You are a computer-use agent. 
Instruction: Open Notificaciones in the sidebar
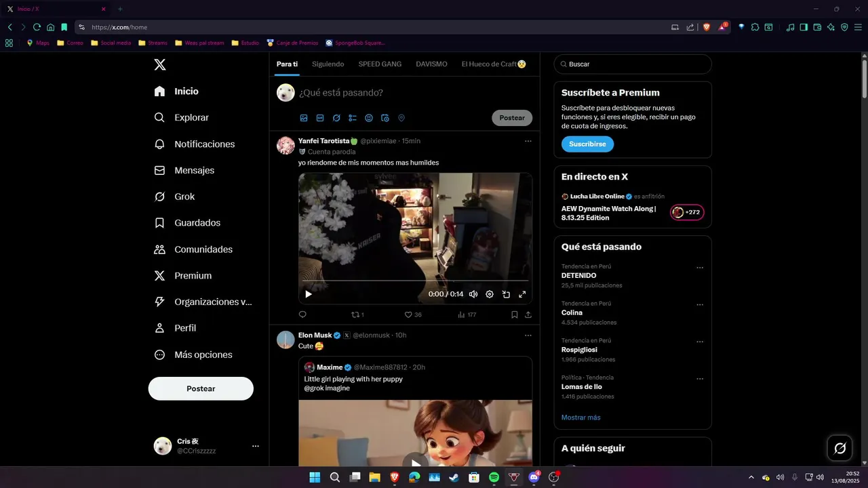tap(195, 144)
